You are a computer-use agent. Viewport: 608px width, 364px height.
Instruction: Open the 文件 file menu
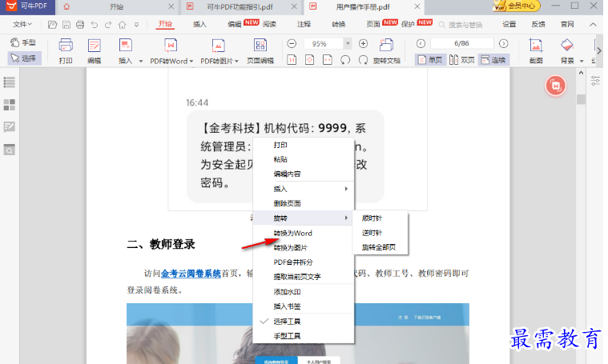(x=22, y=24)
